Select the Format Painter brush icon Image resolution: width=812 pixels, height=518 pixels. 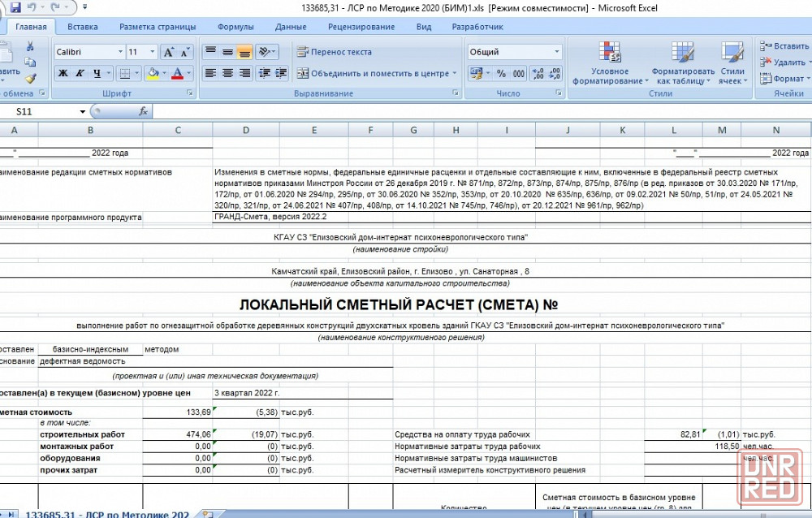(x=30, y=78)
